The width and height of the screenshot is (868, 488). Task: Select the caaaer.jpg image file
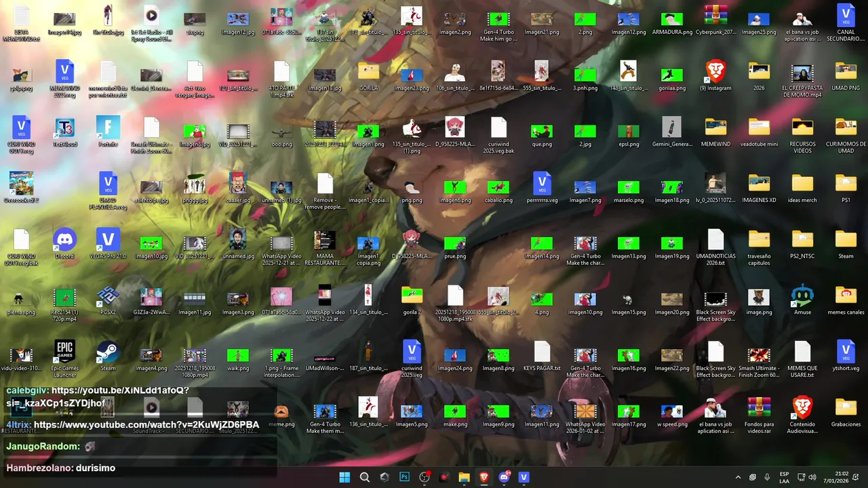click(238, 188)
